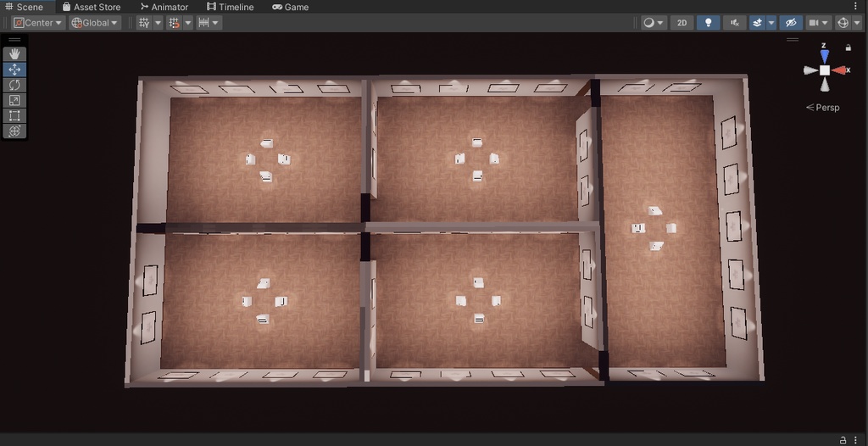868x446 pixels.
Task: Open grid visibility options dropdown
Action: pos(158,23)
